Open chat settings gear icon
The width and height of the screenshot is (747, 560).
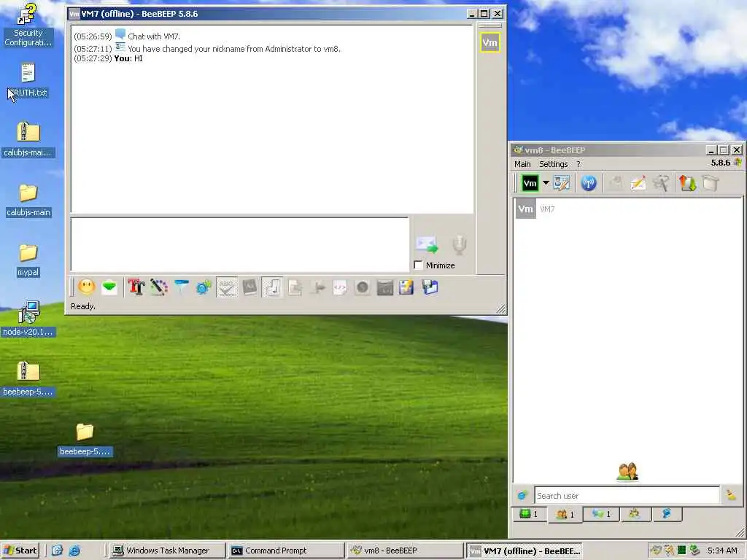coord(204,287)
